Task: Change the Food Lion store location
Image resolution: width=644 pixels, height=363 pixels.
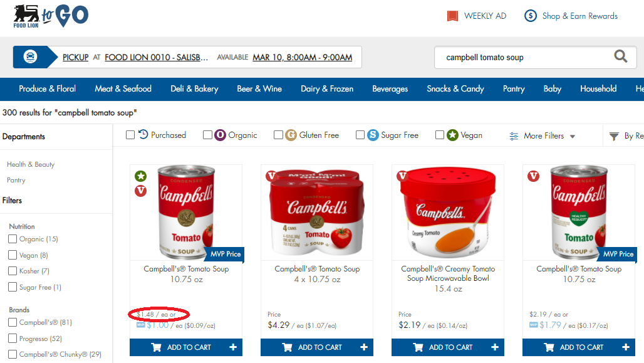Action: tap(156, 57)
